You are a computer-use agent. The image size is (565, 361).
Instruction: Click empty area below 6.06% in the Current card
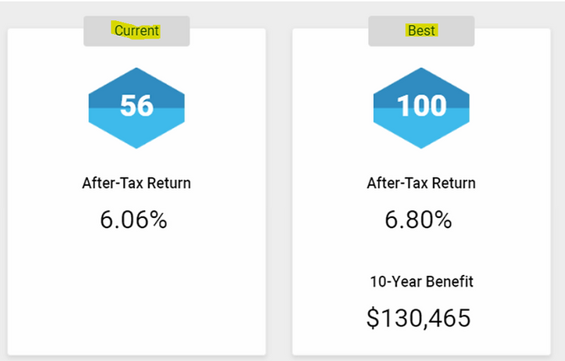click(x=137, y=292)
